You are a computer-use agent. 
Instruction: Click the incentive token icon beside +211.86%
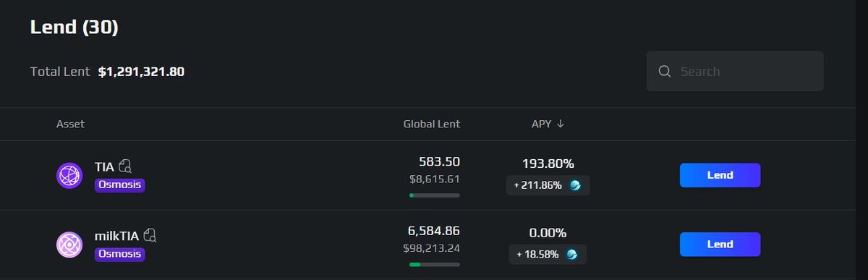coord(575,185)
